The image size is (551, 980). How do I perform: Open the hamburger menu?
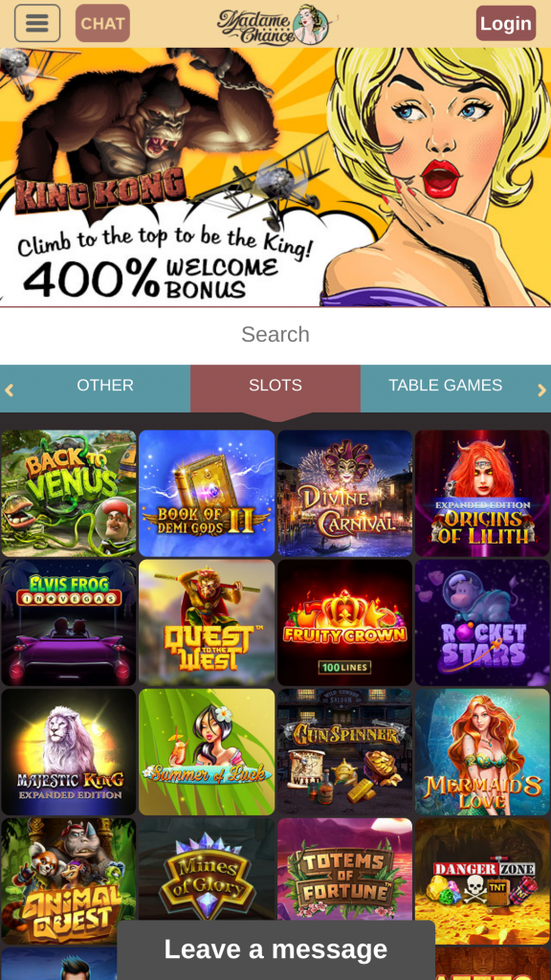37,23
